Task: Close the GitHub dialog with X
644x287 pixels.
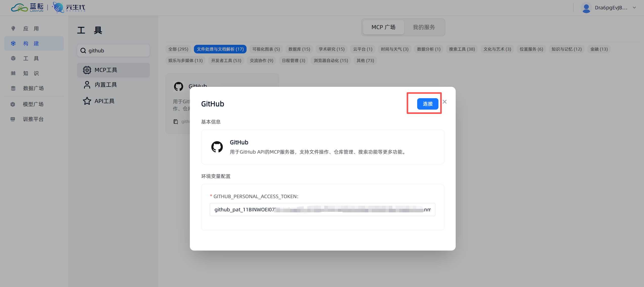Action: (445, 102)
